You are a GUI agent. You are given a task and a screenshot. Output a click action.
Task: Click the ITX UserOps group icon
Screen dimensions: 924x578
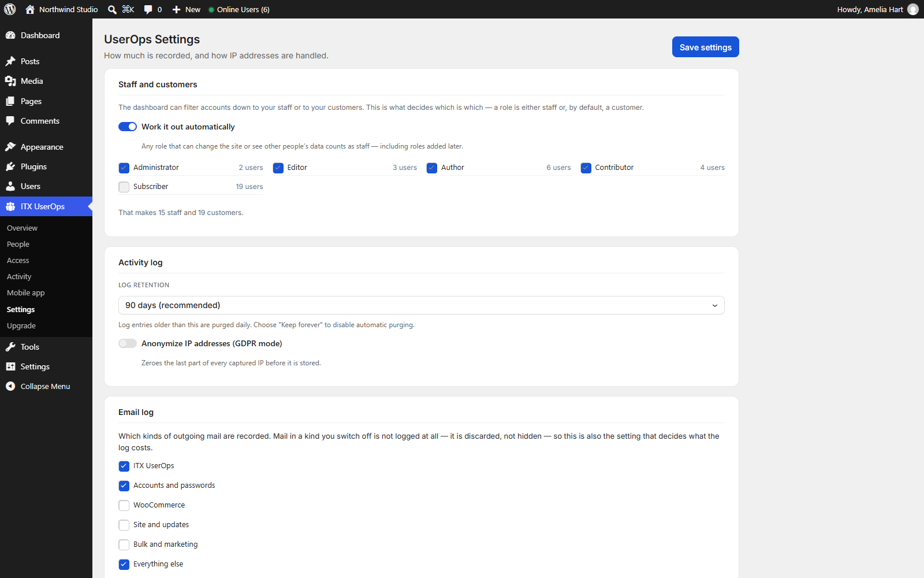(x=10, y=206)
